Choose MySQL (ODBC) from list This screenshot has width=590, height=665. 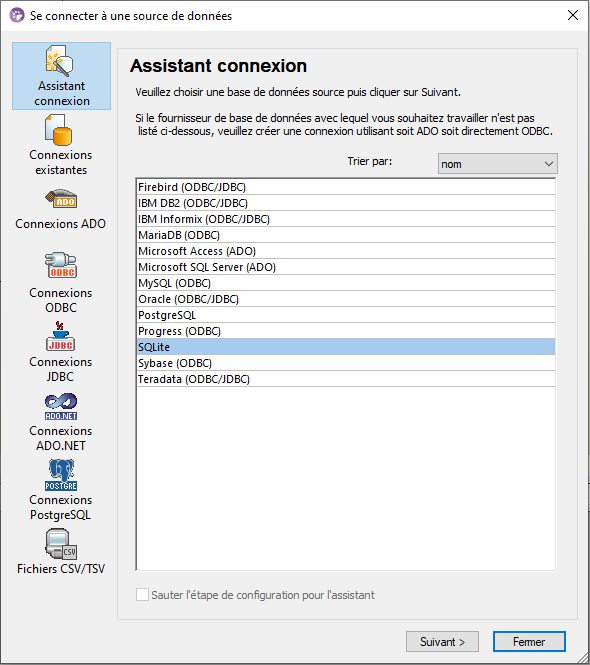(x=346, y=283)
